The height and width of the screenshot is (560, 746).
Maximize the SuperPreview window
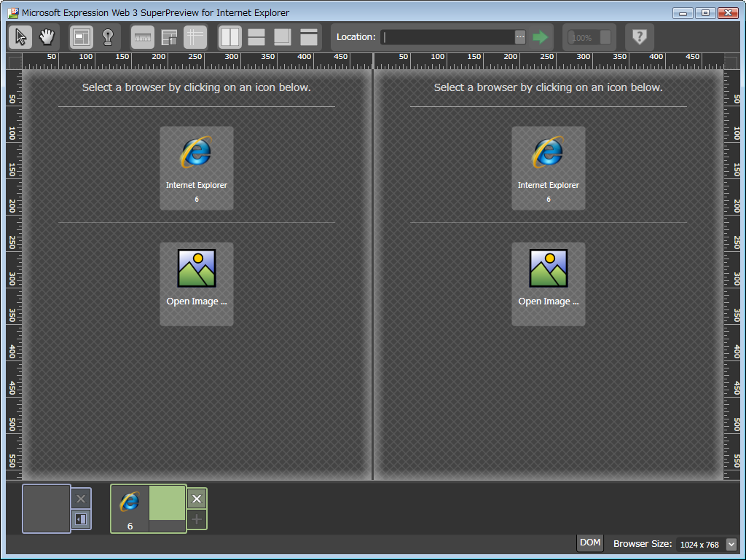tap(705, 13)
